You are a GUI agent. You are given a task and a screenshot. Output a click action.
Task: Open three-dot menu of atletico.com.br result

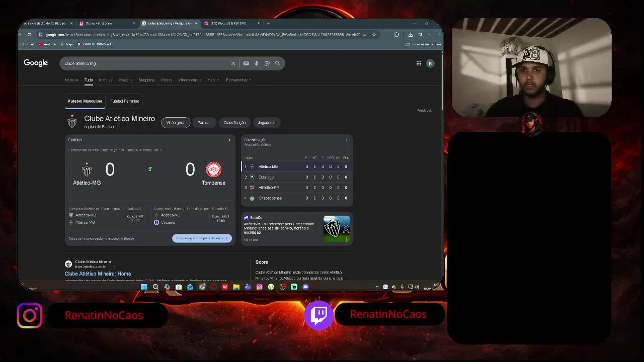pyautogui.click(x=115, y=266)
